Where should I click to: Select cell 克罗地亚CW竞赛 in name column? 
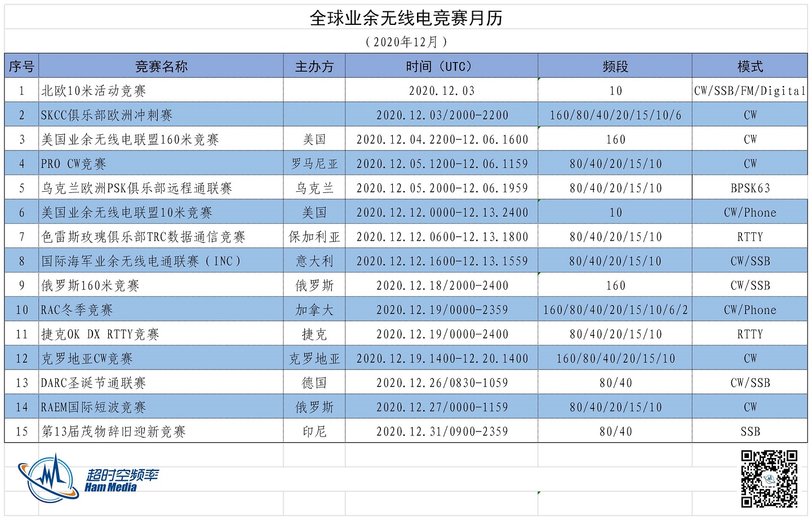pos(161,358)
